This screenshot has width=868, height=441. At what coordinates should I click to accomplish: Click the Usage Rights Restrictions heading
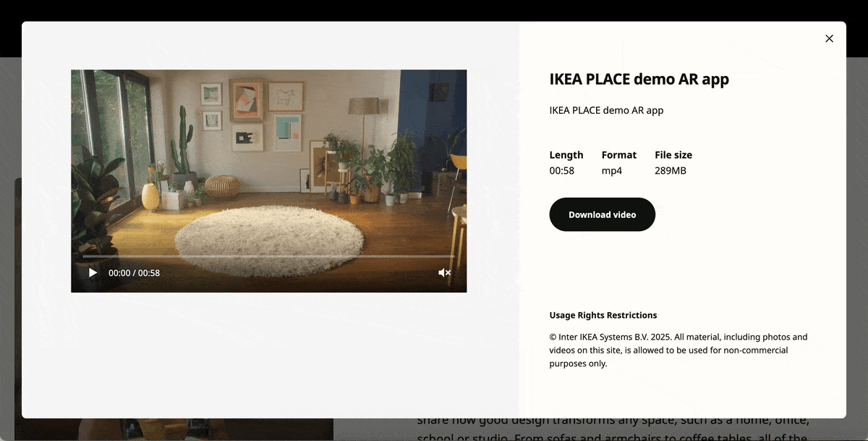[603, 315]
